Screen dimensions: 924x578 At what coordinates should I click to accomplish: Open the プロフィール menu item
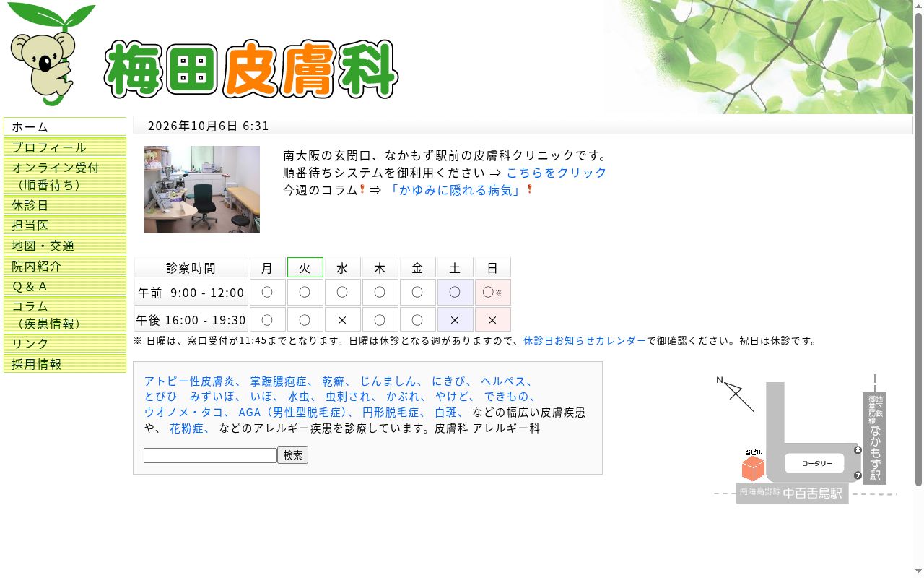pos(65,147)
